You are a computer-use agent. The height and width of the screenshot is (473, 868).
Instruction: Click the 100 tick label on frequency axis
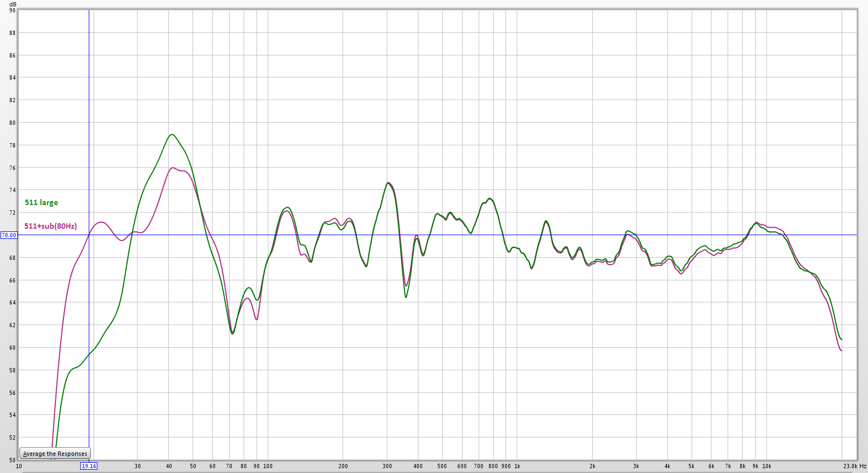268,466
